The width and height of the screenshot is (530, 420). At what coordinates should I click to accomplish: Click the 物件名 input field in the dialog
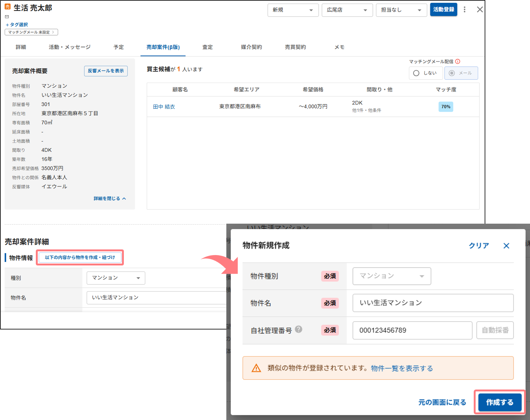433,303
